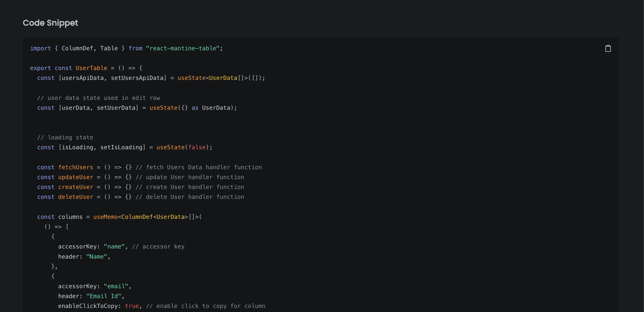Click the UserTable component name

pyautogui.click(x=91, y=68)
